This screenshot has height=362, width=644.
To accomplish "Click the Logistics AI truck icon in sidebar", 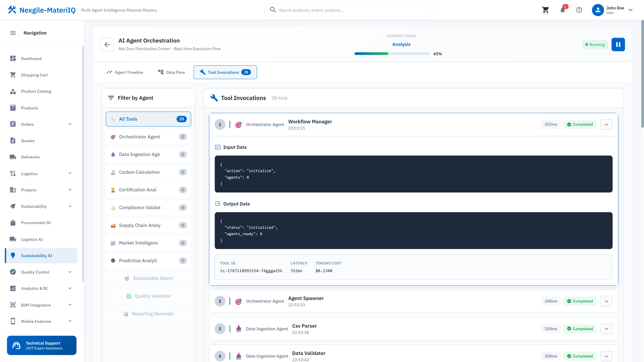I will (13, 239).
